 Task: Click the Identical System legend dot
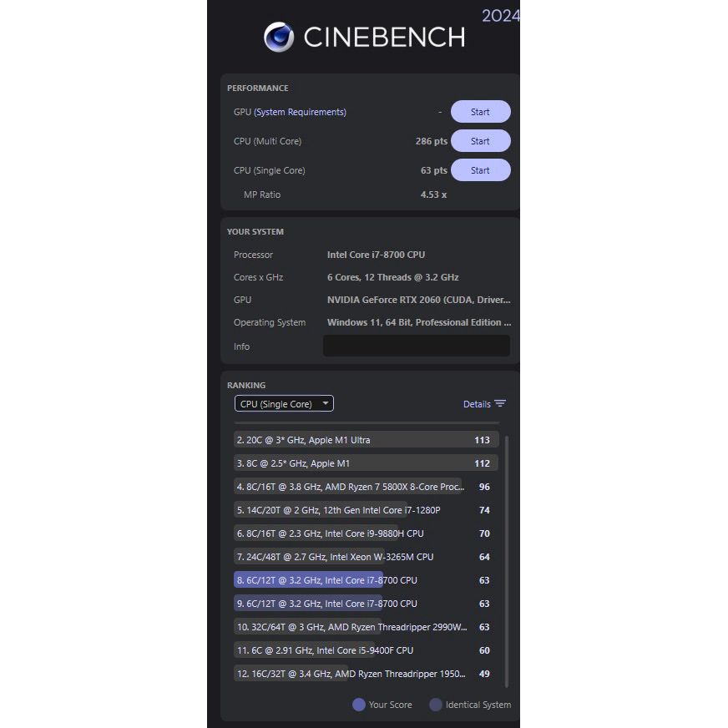point(436,705)
